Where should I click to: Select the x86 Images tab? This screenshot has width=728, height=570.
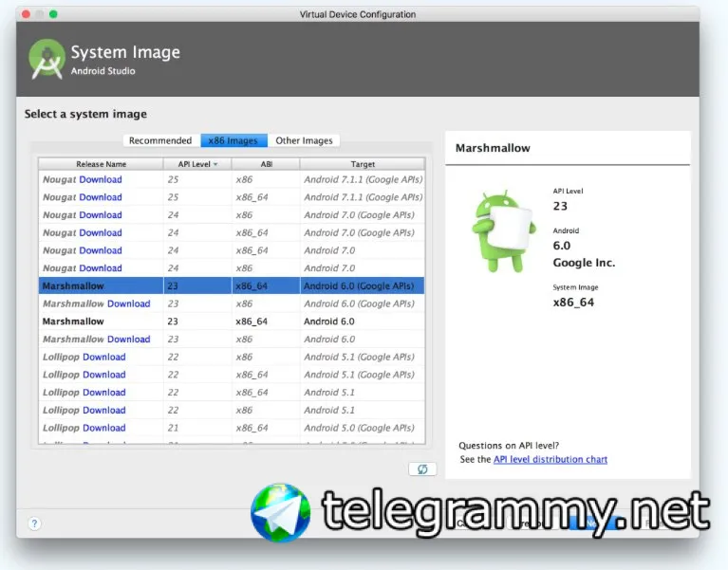click(233, 140)
